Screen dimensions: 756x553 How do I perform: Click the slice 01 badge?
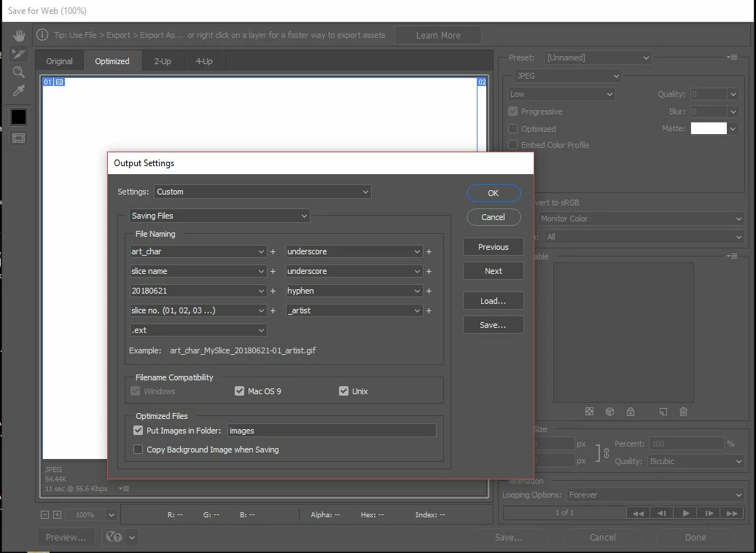point(47,82)
